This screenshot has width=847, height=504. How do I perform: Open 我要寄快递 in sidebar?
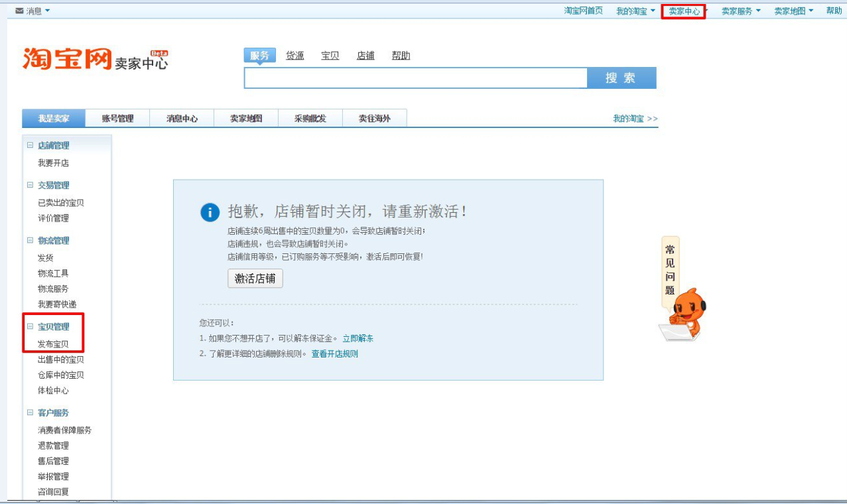pyautogui.click(x=57, y=304)
